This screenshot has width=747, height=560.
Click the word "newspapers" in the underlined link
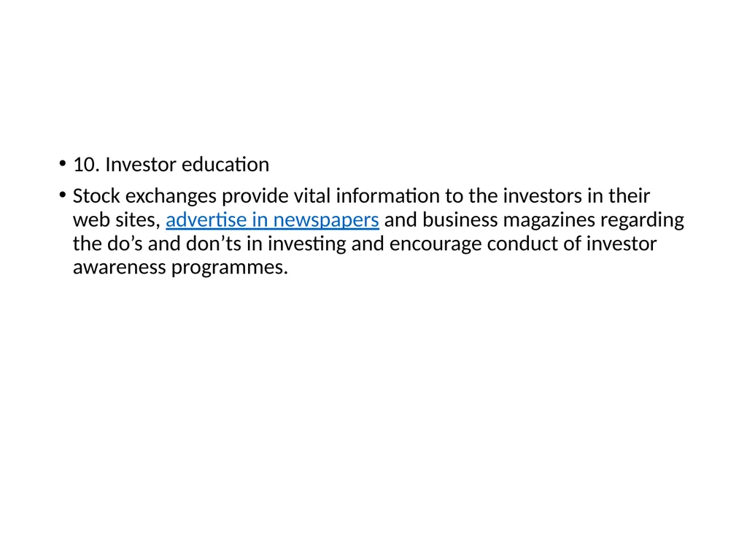click(x=326, y=221)
